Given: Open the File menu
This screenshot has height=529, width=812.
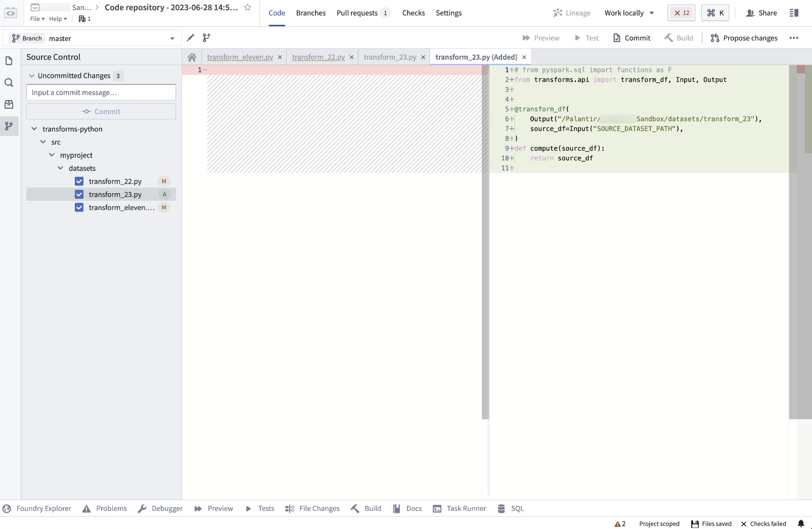Looking at the screenshot, I should click(x=37, y=19).
